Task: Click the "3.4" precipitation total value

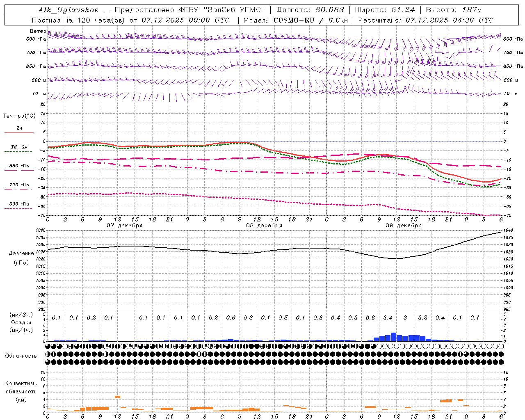Action: click(x=388, y=317)
